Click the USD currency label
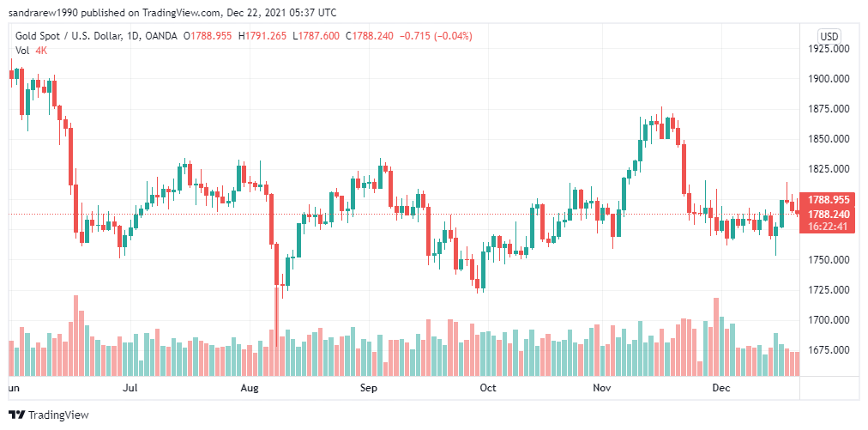The height and width of the screenshot is (430, 868). pyautogui.click(x=829, y=37)
